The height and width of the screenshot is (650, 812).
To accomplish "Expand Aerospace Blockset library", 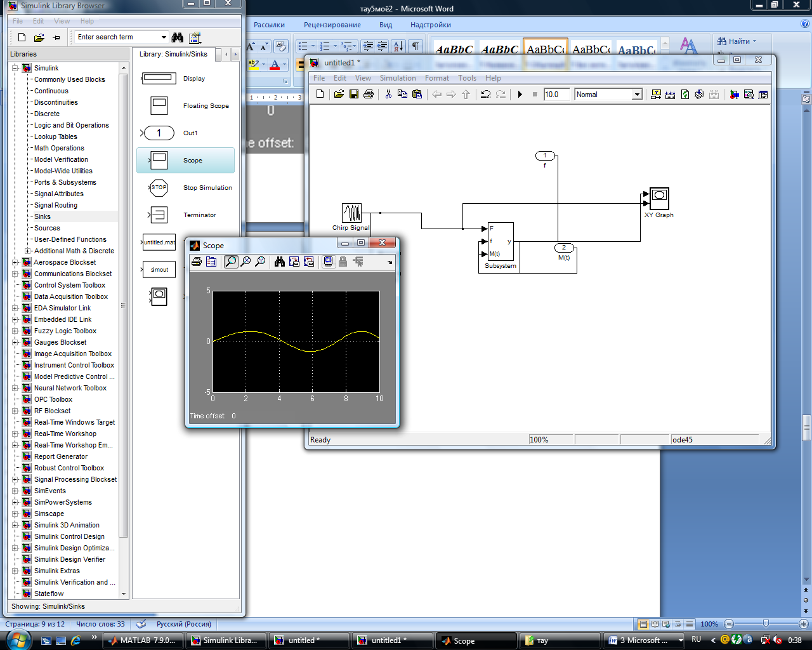I will pos(15,262).
